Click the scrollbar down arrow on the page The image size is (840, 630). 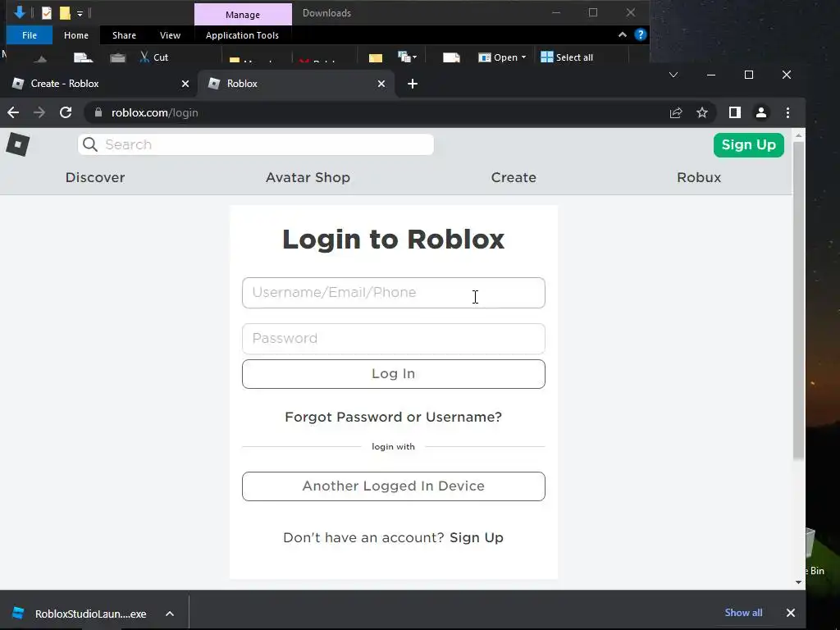coord(798,582)
